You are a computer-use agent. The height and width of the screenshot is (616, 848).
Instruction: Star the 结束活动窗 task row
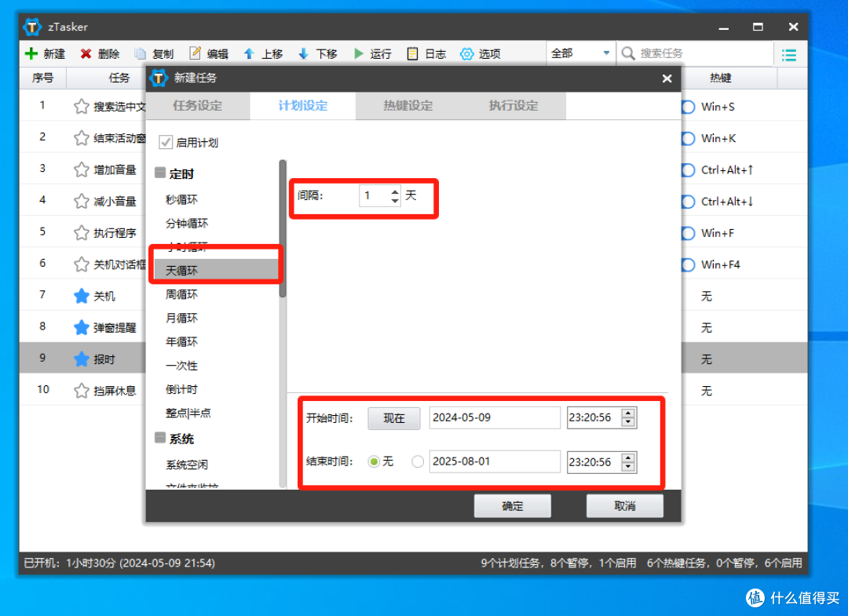pos(81,138)
